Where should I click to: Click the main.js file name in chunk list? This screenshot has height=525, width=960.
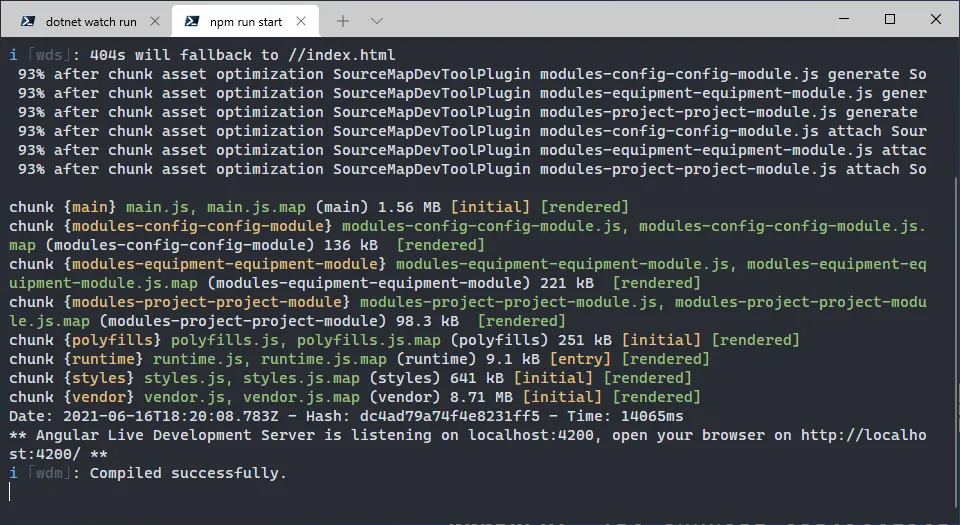(161, 207)
